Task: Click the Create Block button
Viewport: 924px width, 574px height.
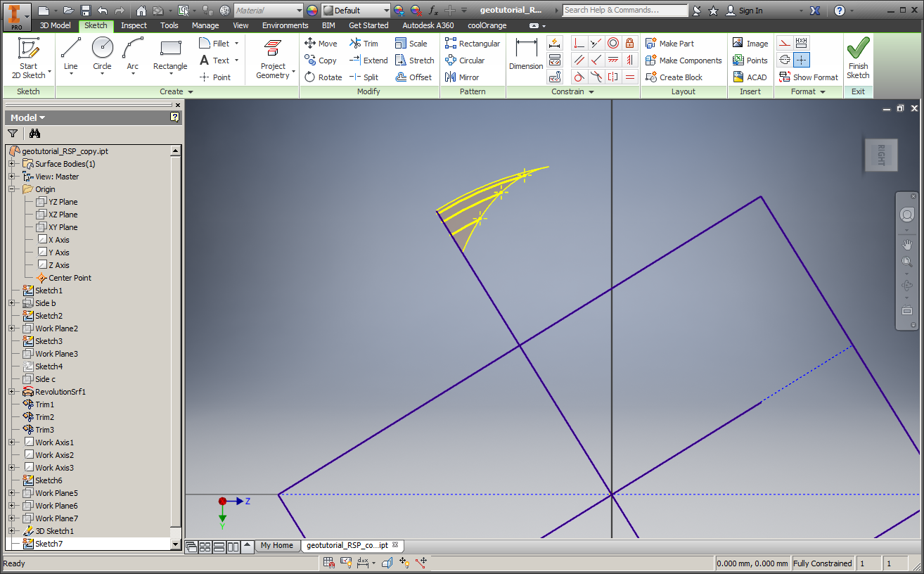Action: point(674,77)
